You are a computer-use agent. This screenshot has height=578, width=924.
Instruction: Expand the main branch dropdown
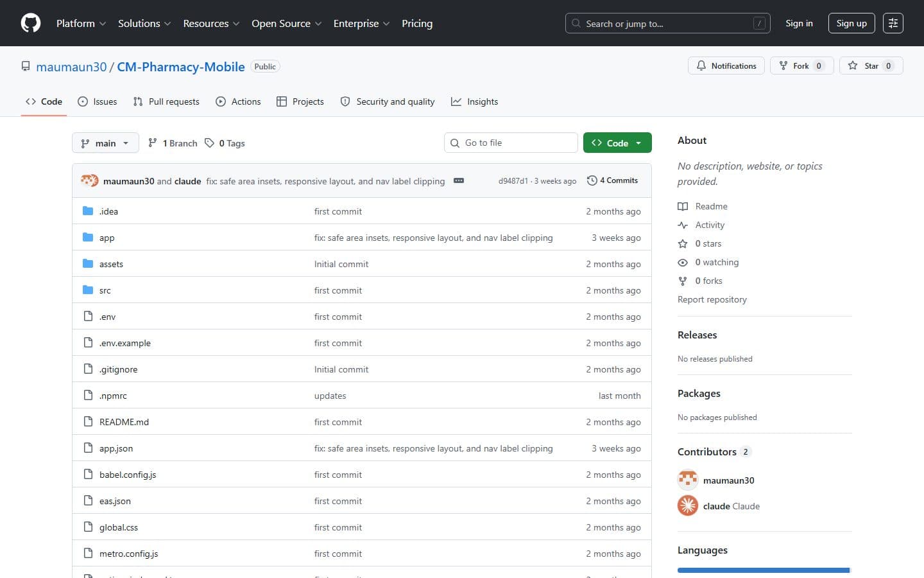pos(105,143)
